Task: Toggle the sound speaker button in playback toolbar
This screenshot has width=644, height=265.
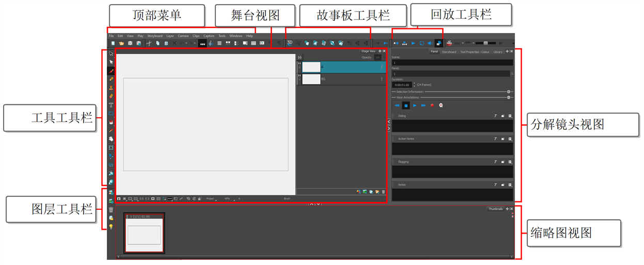Action: coord(430,43)
